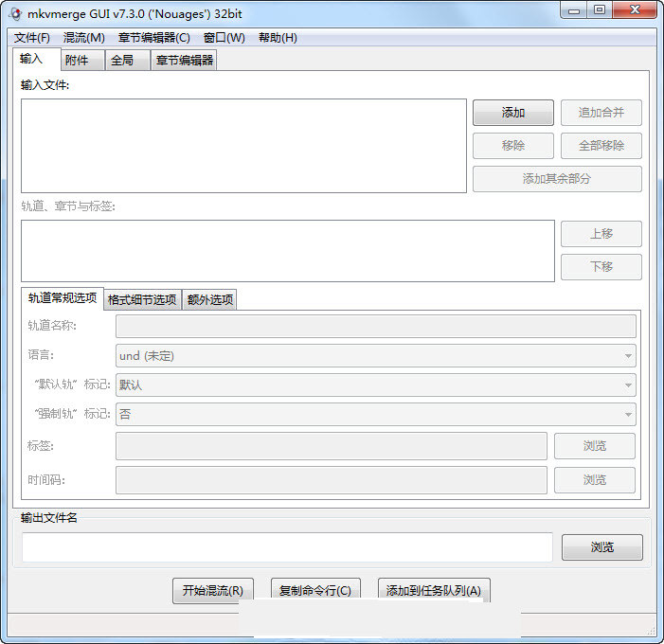Switch to the 章节编辑器 tab
664x644 pixels.
pyautogui.click(x=184, y=60)
